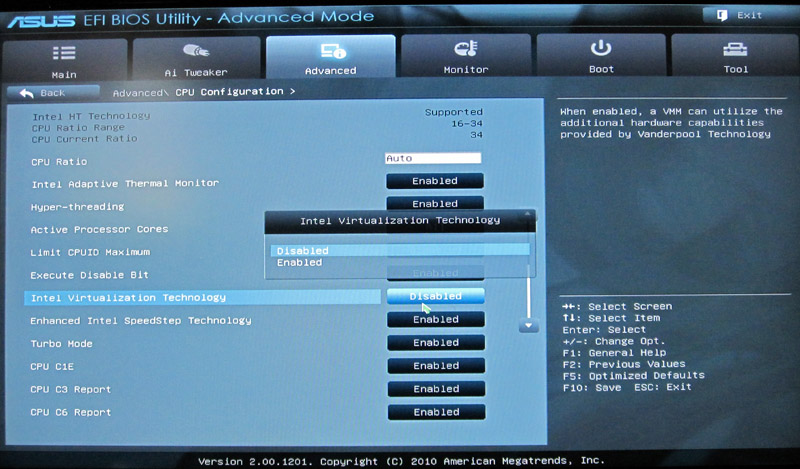The image size is (800, 469).
Task: Choose Disabled in the virtualization popup
Action: tap(399, 251)
